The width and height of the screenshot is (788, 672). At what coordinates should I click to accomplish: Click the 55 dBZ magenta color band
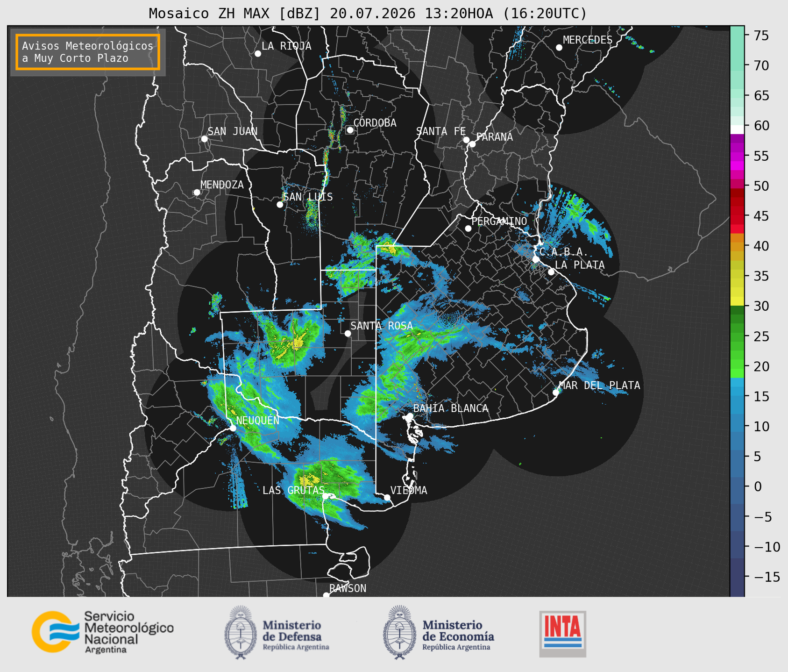tap(737, 156)
